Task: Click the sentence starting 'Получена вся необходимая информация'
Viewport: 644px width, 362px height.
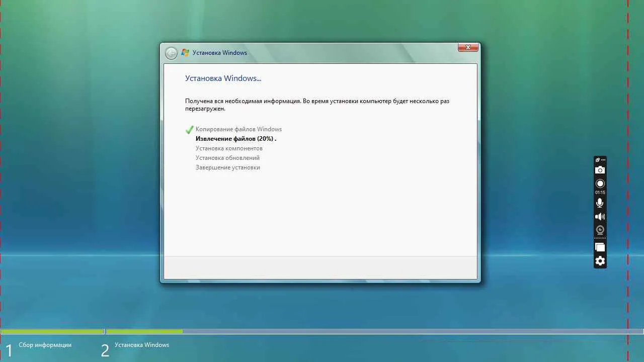Action: (x=317, y=105)
